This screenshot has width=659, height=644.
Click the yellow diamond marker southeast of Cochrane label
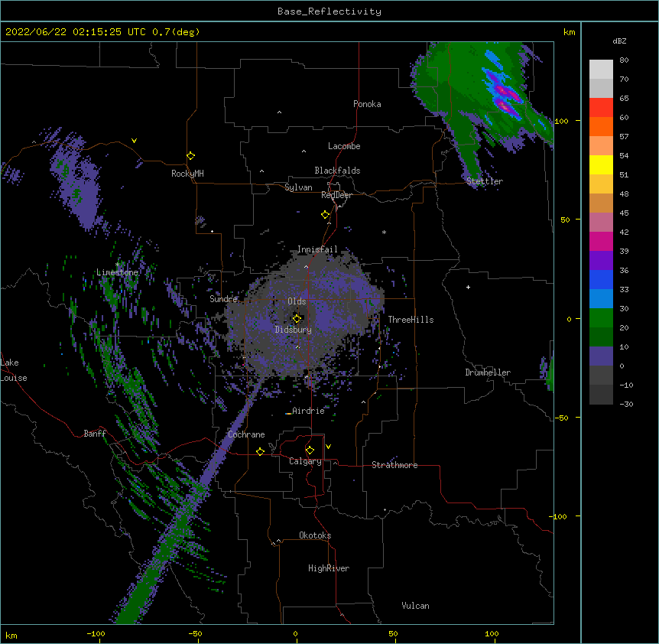pos(260,451)
